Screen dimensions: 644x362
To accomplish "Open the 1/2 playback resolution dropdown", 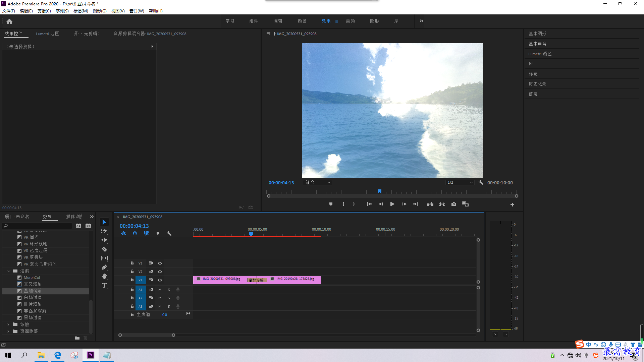I will 460,183.
